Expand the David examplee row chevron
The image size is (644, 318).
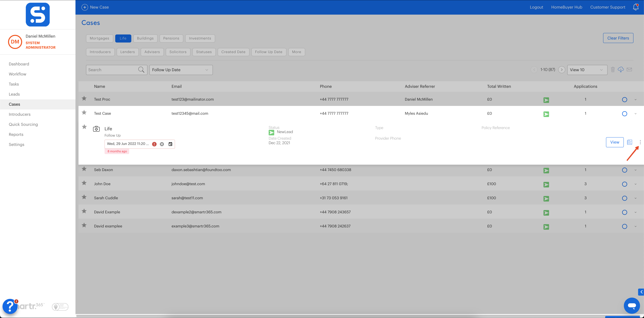click(x=635, y=227)
